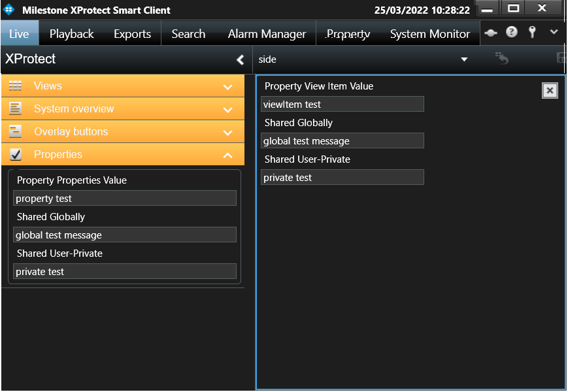
Task: Switch to the Playback tab
Action: click(x=72, y=34)
